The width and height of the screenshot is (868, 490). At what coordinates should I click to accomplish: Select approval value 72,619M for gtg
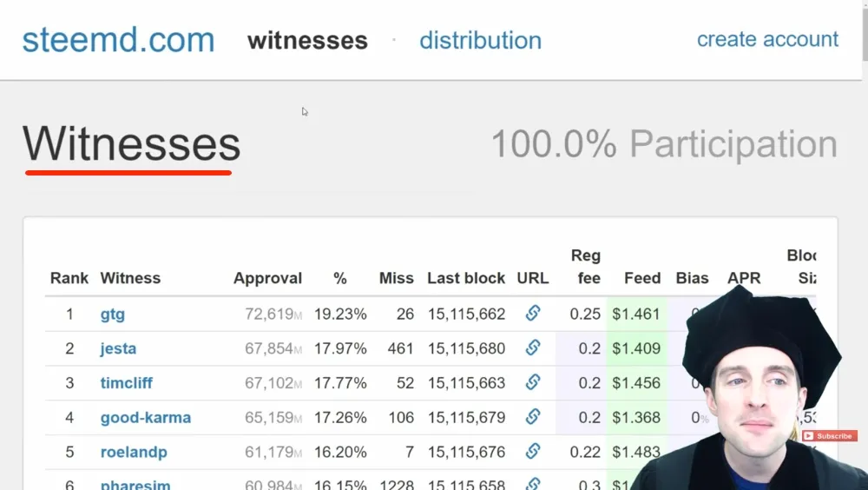coord(273,315)
